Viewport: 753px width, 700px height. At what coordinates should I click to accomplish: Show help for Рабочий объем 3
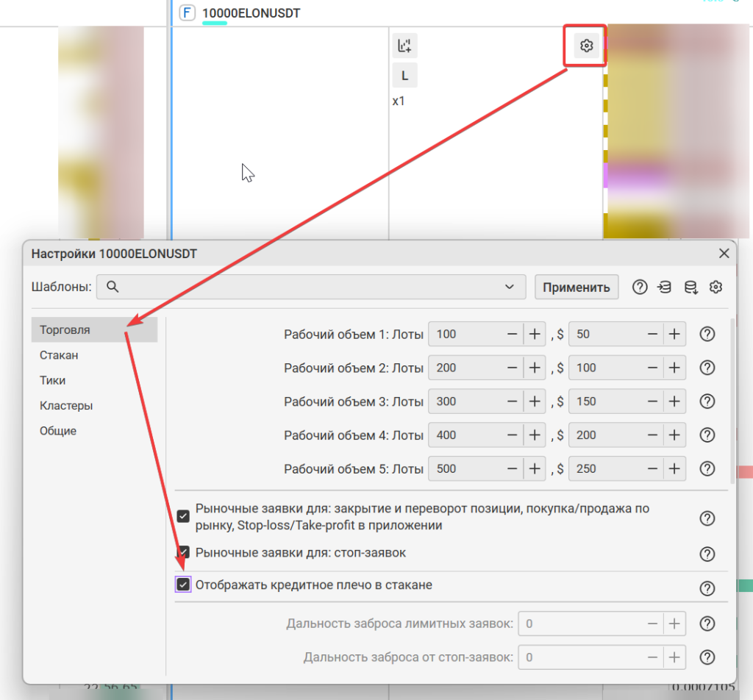[x=707, y=401]
